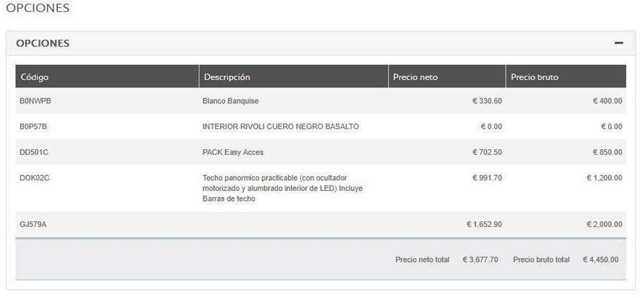Image resolution: width=644 pixels, height=298 pixels.
Task: Click the Precio bruto total value € 4,450.00
Action: tap(601, 260)
